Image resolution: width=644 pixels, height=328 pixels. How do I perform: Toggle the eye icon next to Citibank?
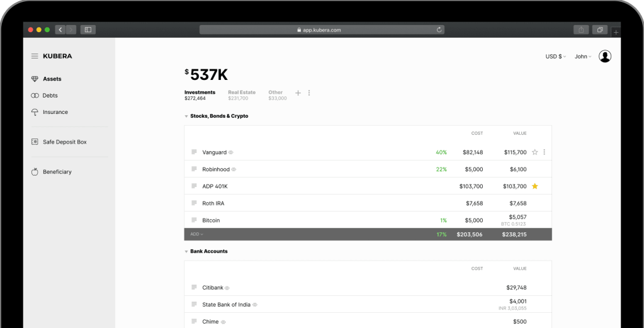(227, 288)
